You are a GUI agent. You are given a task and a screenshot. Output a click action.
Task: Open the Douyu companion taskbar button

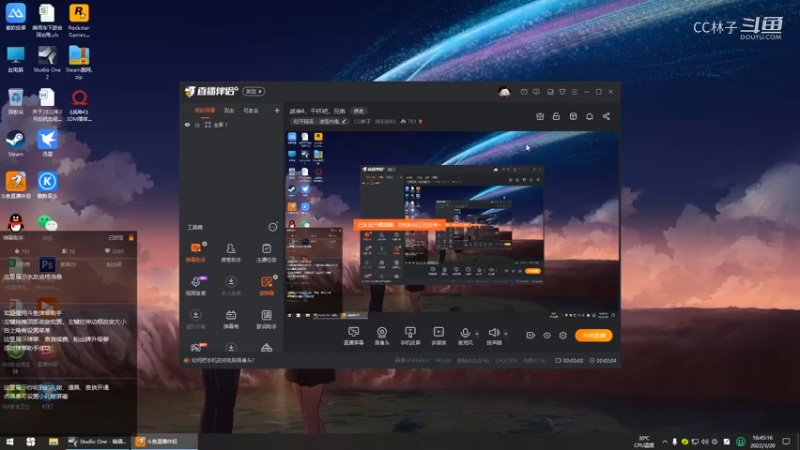coord(165,441)
